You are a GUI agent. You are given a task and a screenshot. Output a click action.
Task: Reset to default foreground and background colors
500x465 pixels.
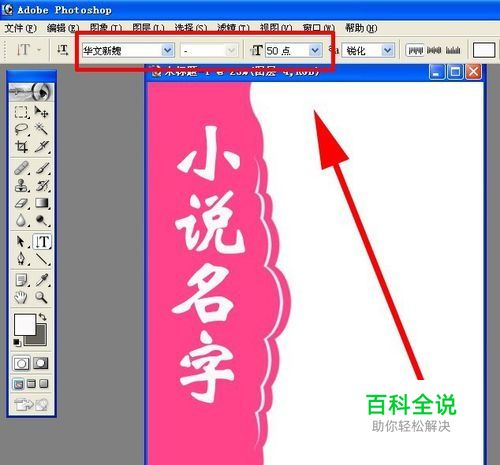coord(17,342)
